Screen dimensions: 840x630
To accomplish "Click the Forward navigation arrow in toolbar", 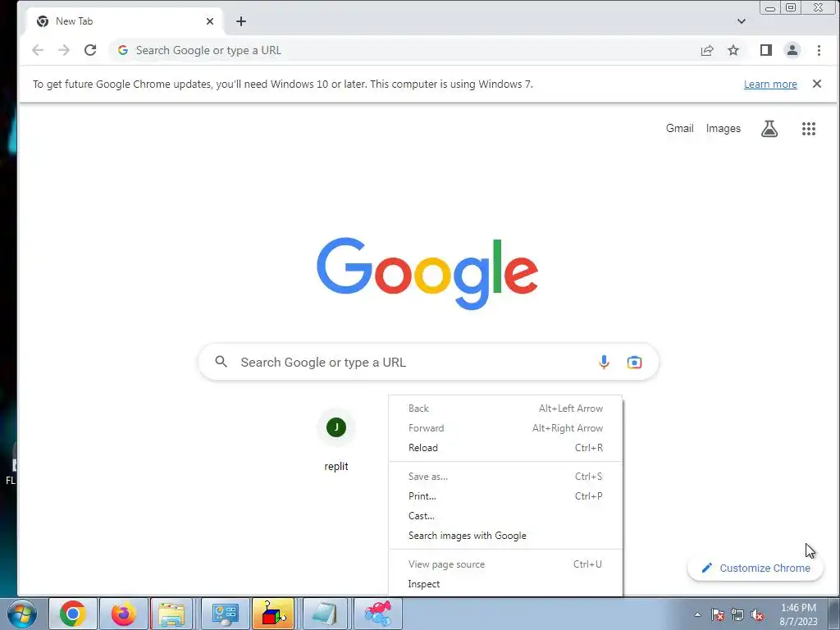I will pos(64,50).
